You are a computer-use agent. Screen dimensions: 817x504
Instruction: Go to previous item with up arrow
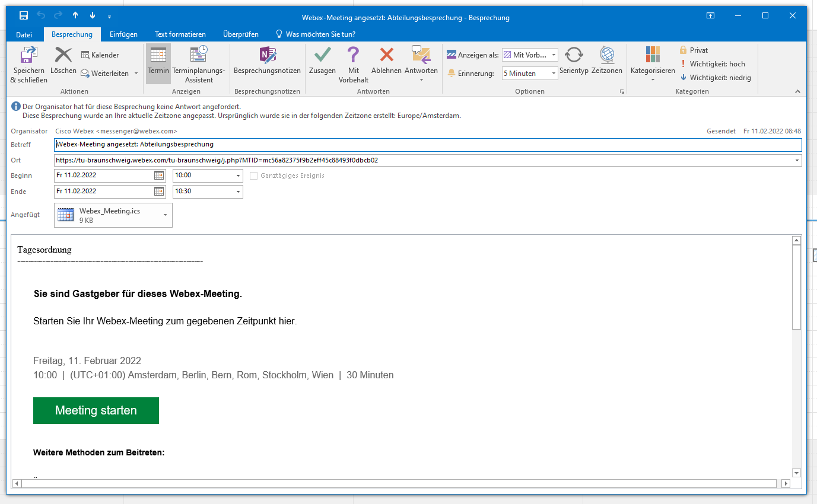[75, 16]
